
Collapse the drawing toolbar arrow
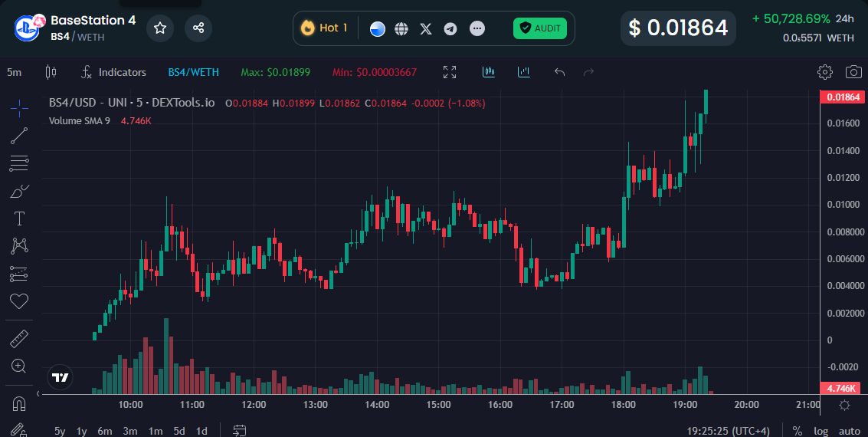click(38, 394)
